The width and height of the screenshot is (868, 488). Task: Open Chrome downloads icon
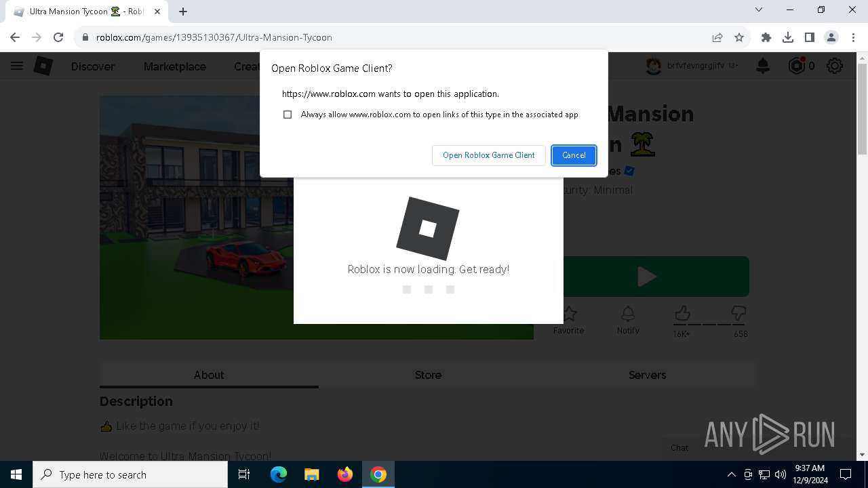pos(788,37)
